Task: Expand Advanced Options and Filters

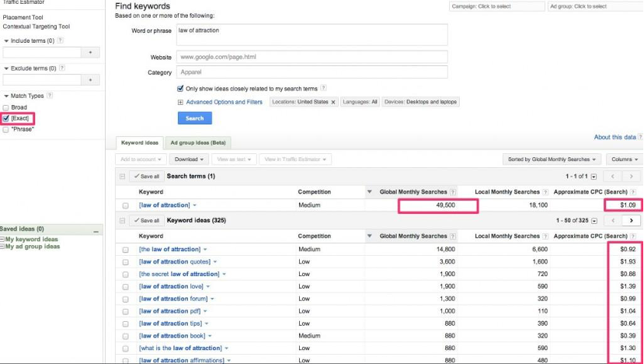Action: coord(224,102)
